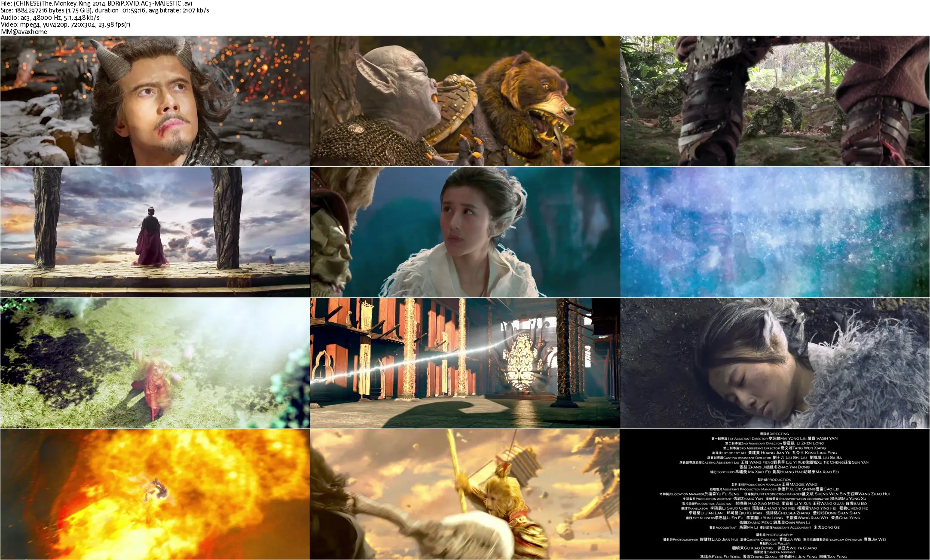Screen dimensions: 930x560
Task: Select the blue icy frost thumbnail
Action: click(x=775, y=232)
